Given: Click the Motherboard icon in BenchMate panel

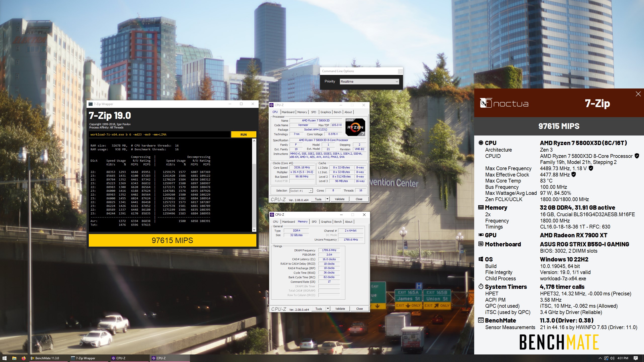Looking at the screenshot, I should pyautogui.click(x=481, y=244).
